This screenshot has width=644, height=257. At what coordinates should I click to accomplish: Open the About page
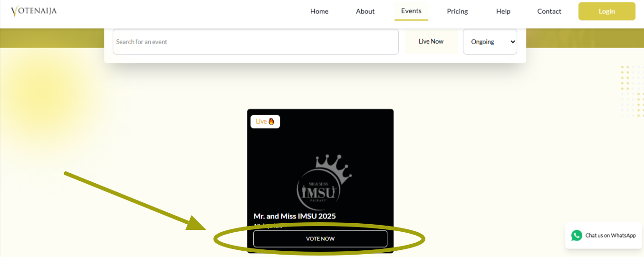click(365, 11)
